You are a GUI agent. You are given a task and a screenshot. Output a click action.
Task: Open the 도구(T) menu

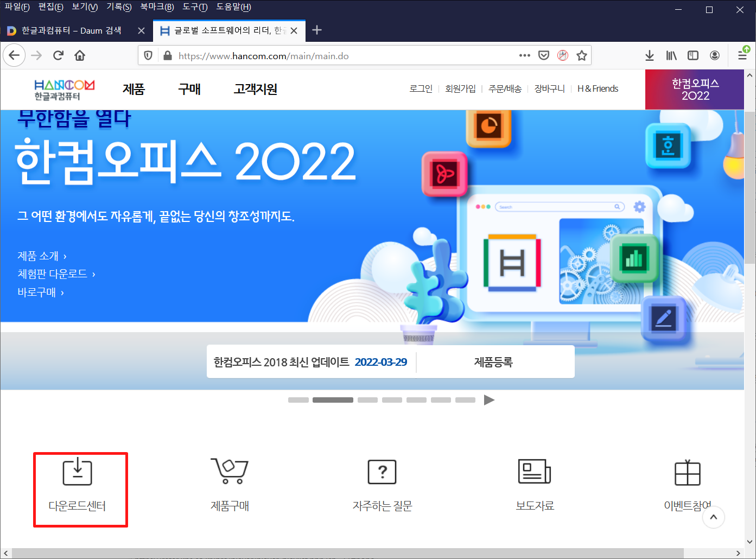[195, 7]
